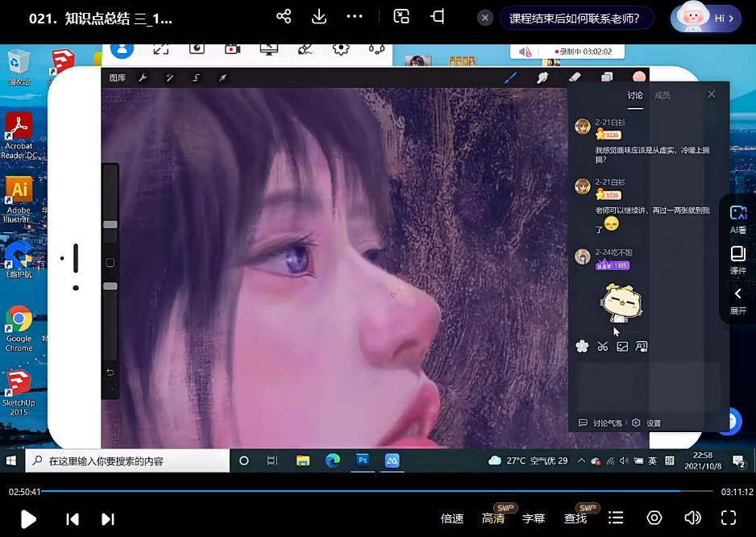Viewport: 756px width, 537px height.
Task: Toggle the volume speaker icon
Action: pos(692,518)
